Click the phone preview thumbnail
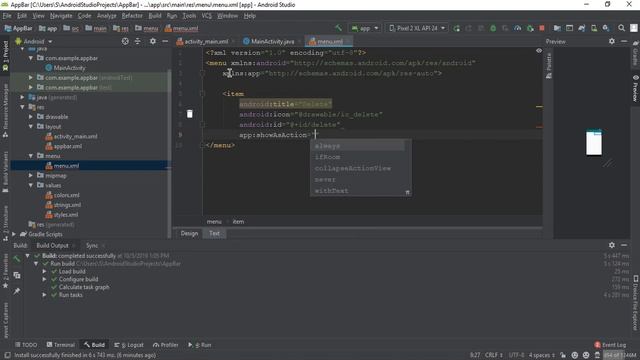Screen dimensions: 640x360 click(594, 142)
